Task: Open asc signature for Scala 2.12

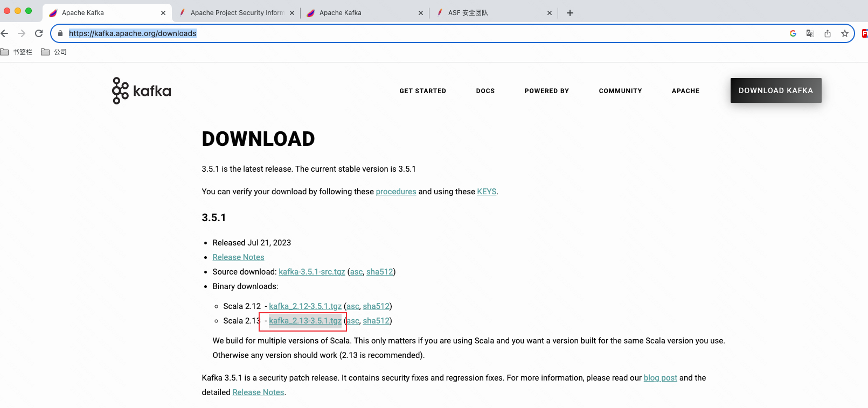Action: pyautogui.click(x=353, y=306)
